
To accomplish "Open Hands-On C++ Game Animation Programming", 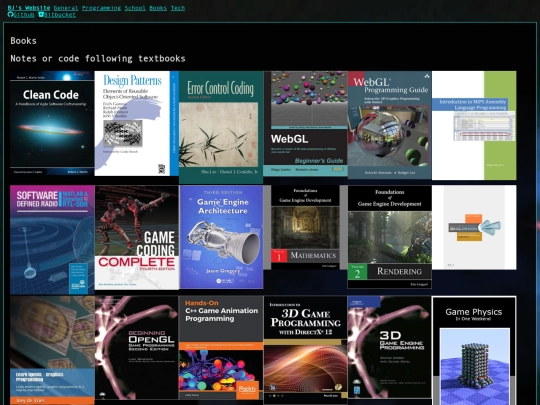I will tap(221, 349).
